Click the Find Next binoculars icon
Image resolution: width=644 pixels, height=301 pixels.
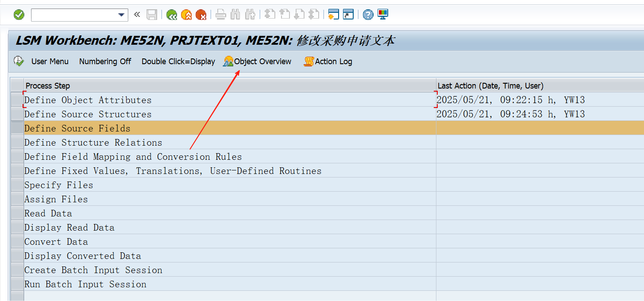(250, 15)
